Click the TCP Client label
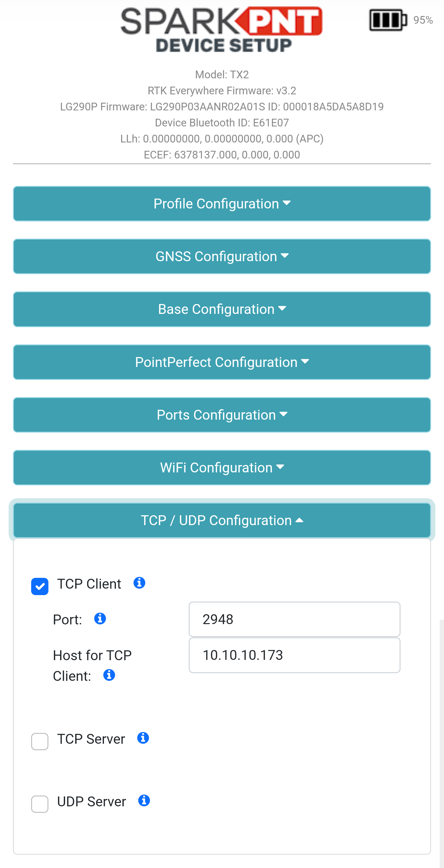 (89, 584)
